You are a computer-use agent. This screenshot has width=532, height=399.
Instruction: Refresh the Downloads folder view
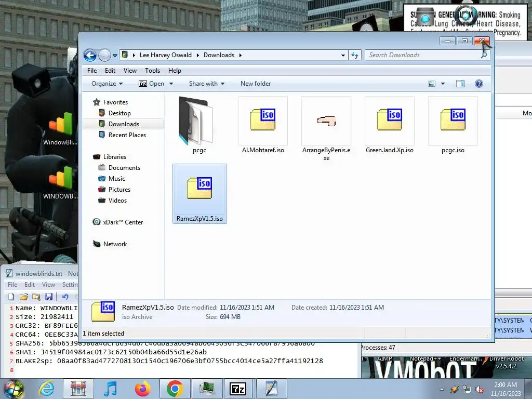pos(355,55)
